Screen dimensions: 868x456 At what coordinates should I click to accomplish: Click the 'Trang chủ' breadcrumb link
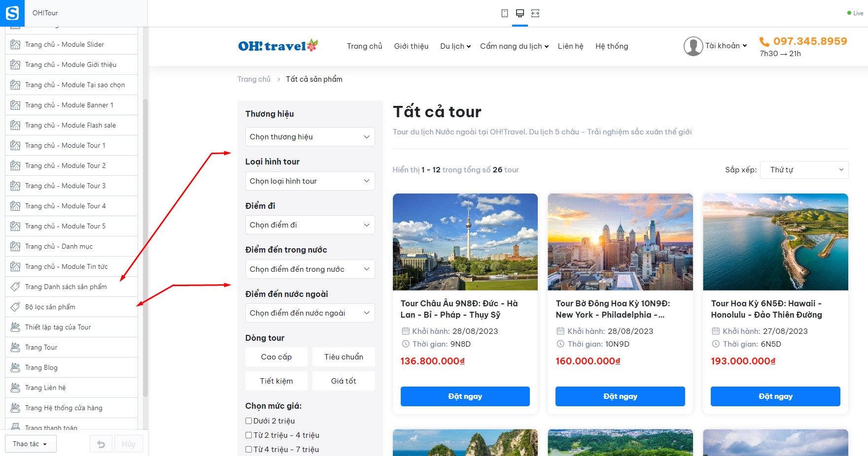coord(254,79)
